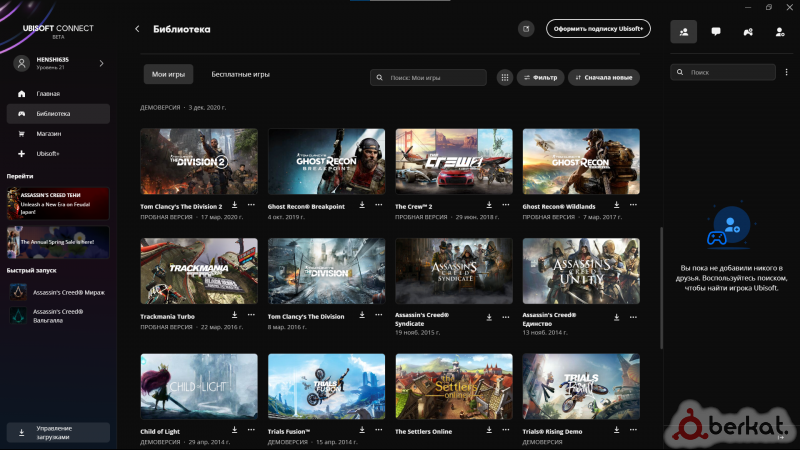Open more options for Ghost Recon Breakpoint
The width and height of the screenshot is (800, 450).
click(379, 205)
